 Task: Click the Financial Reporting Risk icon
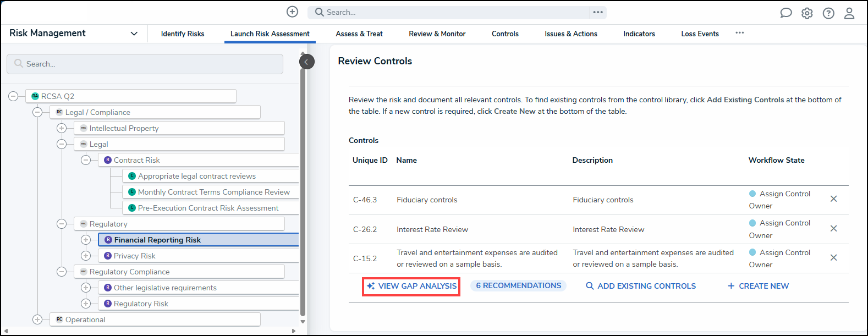tap(108, 240)
